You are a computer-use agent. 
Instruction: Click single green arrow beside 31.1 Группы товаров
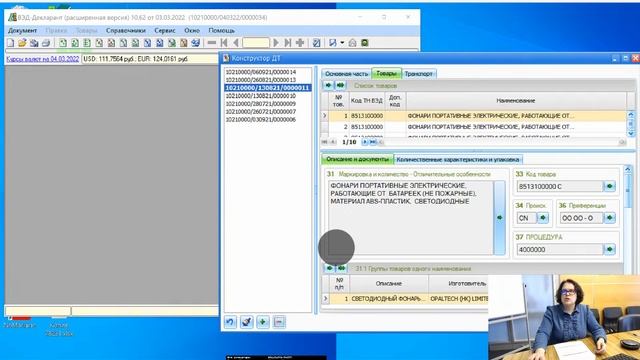329,268
